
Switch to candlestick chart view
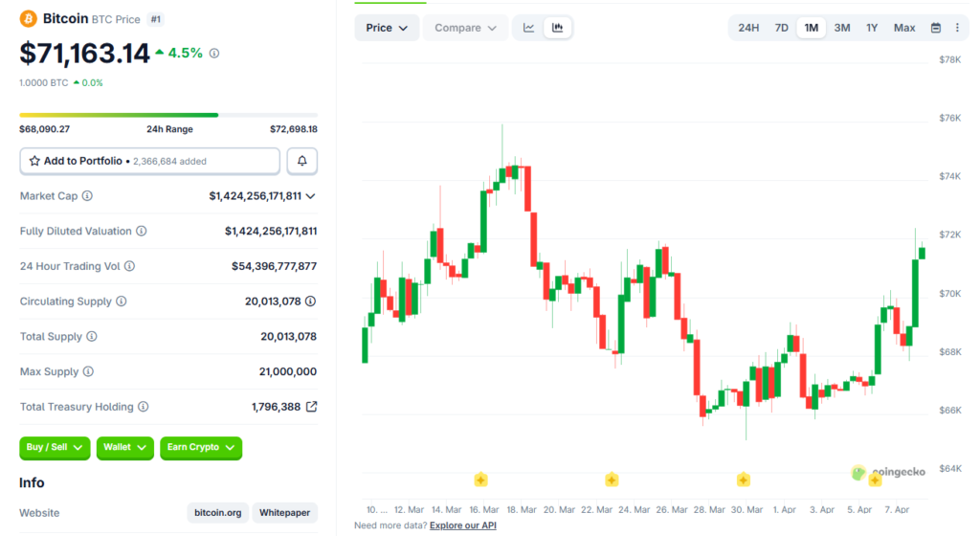click(558, 28)
